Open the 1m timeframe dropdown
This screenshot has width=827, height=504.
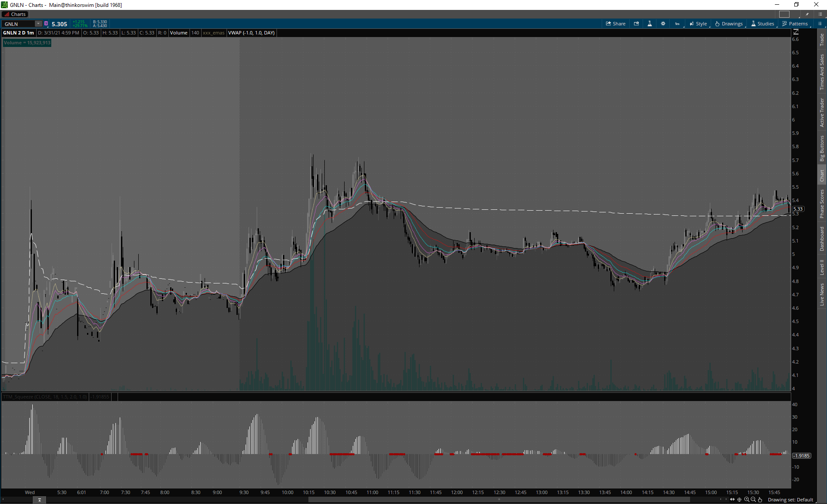tap(677, 24)
